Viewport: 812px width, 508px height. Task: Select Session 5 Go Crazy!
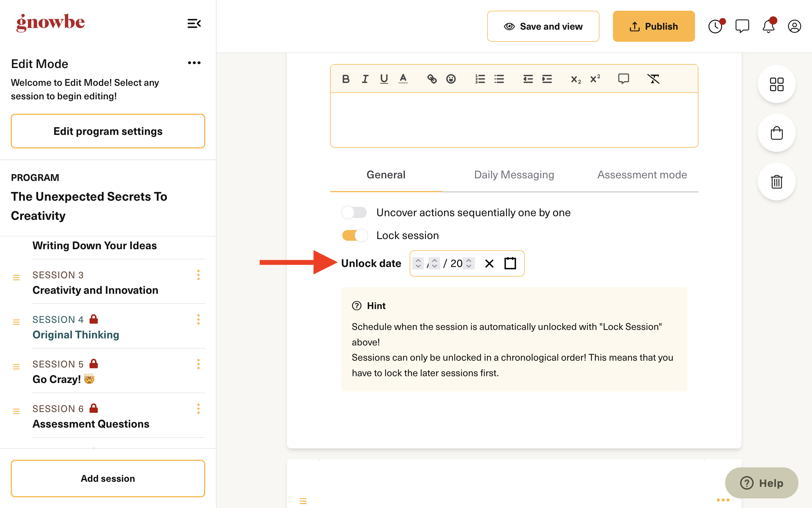point(64,379)
